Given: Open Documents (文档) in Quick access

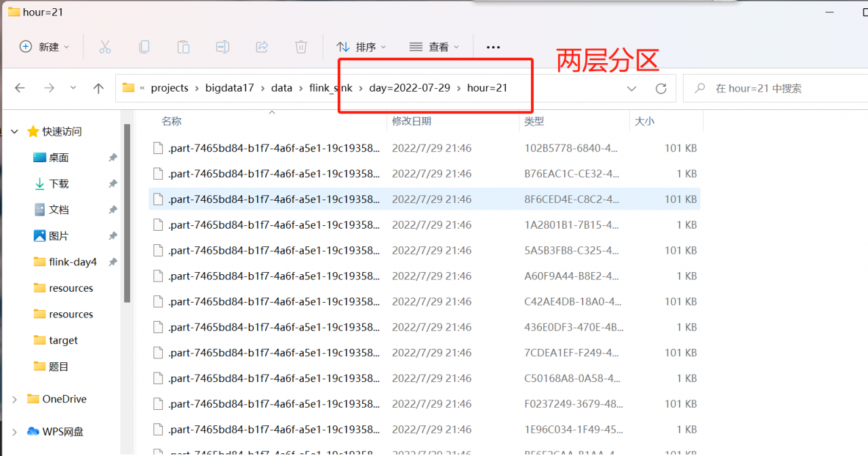Looking at the screenshot, I should (58, 210).
